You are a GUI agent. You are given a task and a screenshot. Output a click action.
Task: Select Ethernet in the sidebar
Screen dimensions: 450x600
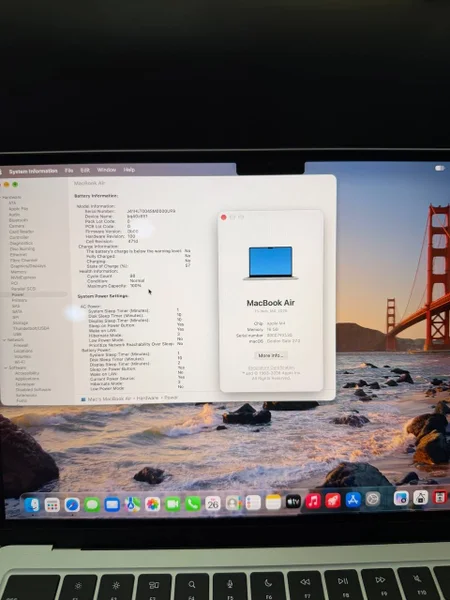[18, 254]
